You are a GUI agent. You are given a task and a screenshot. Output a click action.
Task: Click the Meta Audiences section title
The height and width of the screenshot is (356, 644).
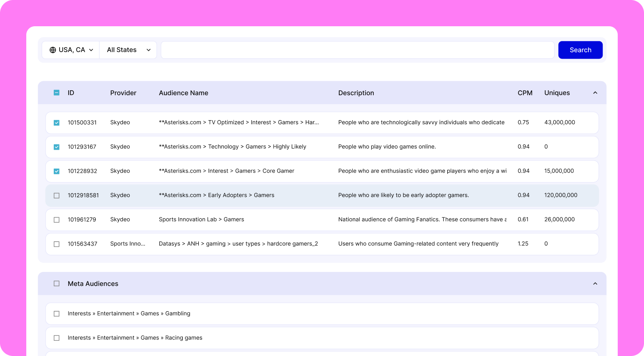(x=93, y=283)
